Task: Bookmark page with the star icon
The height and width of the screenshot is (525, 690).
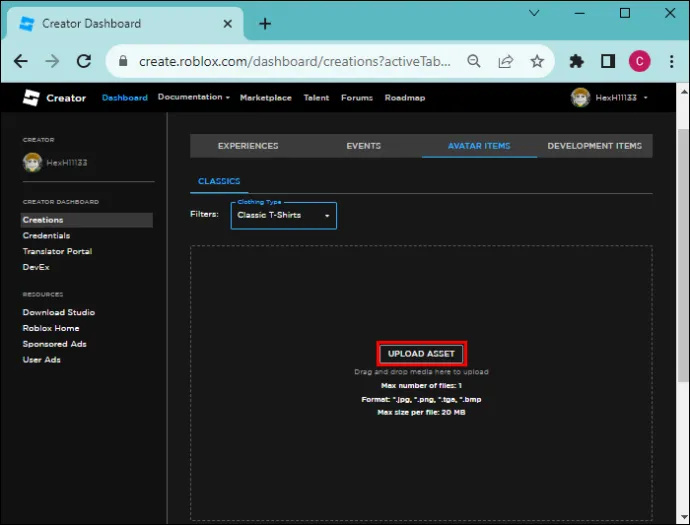Action: [x=537, y=61]
